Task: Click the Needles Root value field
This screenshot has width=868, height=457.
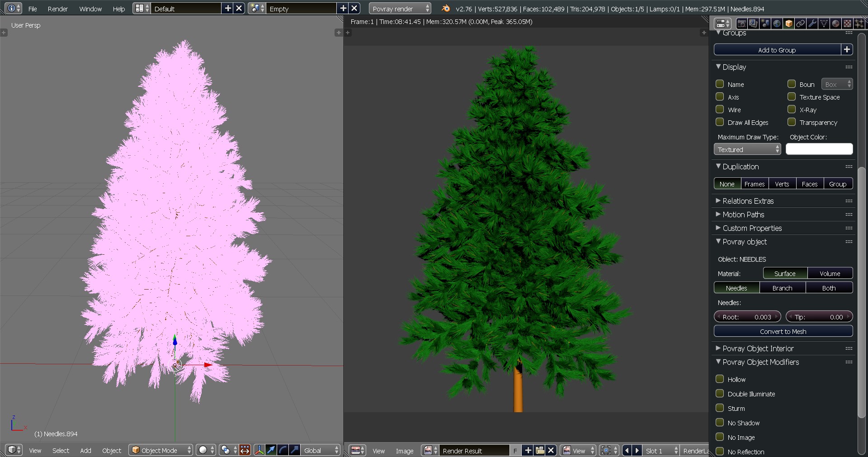Action: point(747,317)
